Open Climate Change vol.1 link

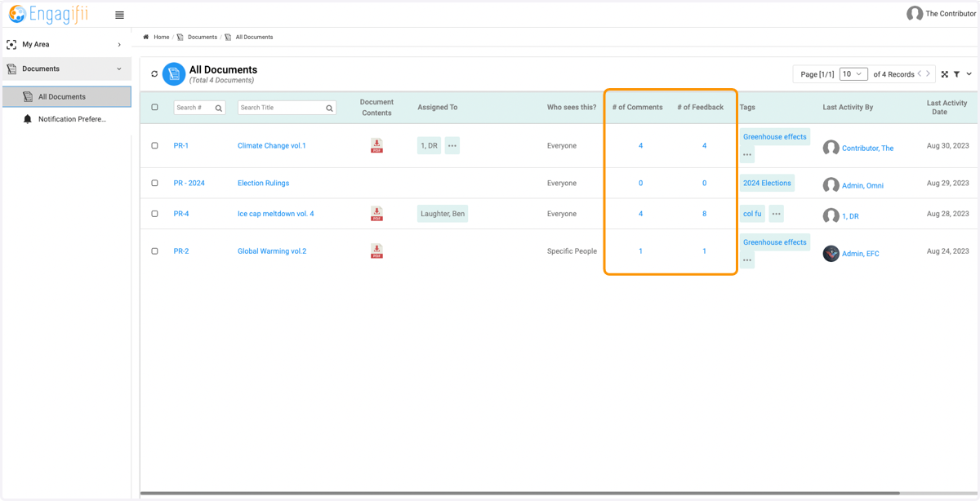272,145
